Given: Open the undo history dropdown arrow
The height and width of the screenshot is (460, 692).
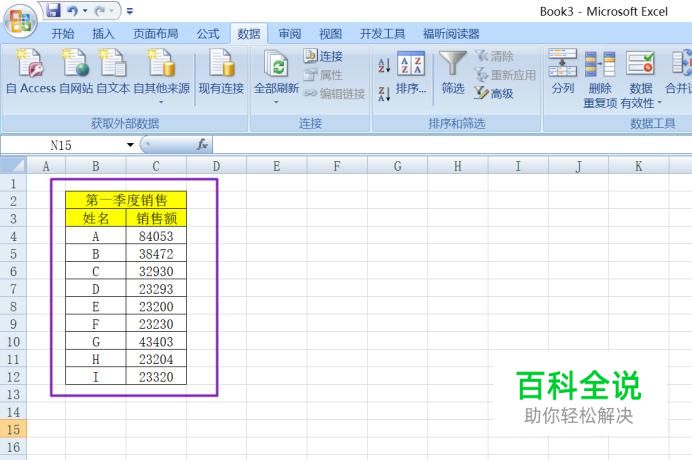Looking at the screenshot, I should [85, 11].
